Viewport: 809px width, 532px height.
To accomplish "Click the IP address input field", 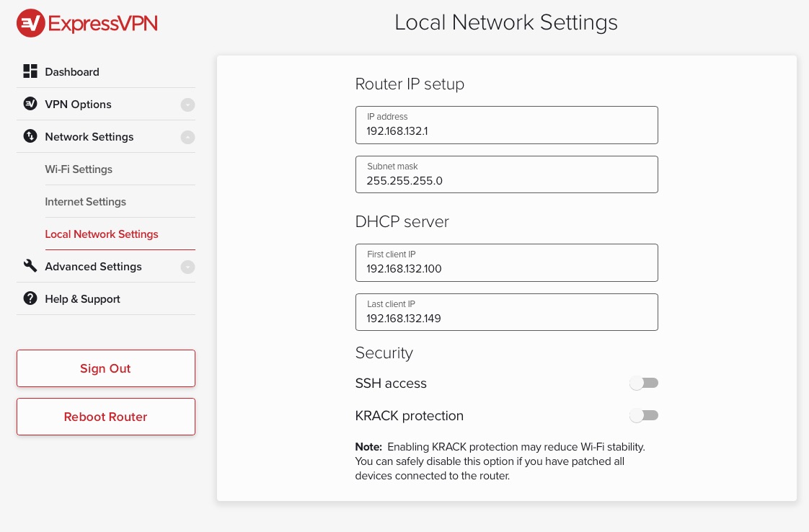I will (506, 125).
